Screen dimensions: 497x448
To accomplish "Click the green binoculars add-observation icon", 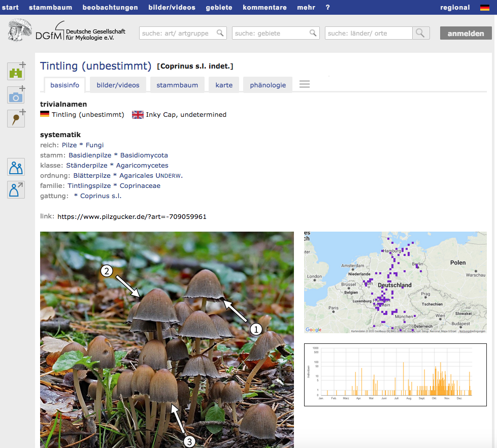I will click(x=16, y=72).
